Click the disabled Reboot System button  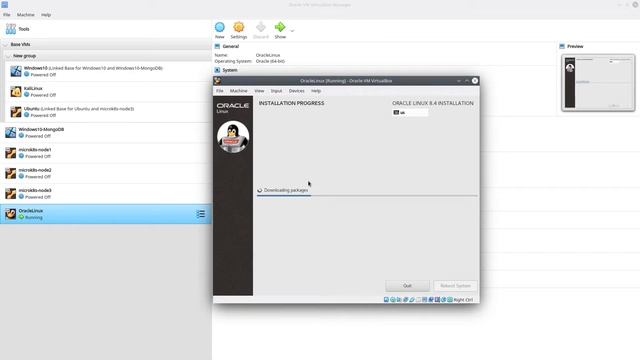click(x=455, y=286)
